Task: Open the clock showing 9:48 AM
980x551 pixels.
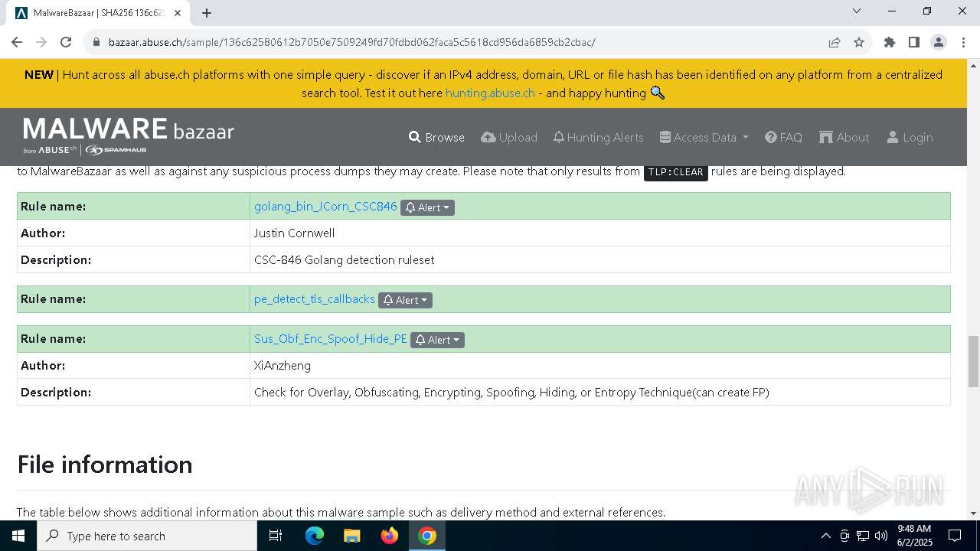Action: coord(914,536)
